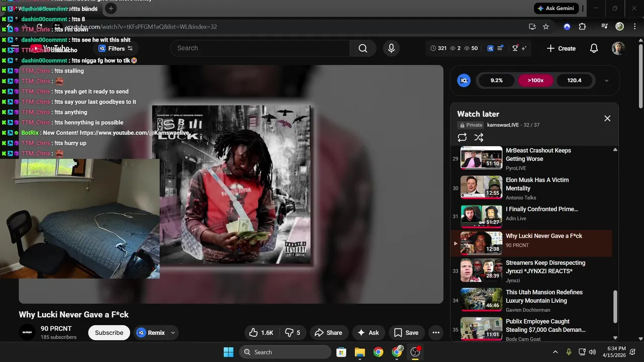The width and height of the screenshot is (644, 362).
Task: Bookmark this page with the star icon
Action: [x=546, y=27]
